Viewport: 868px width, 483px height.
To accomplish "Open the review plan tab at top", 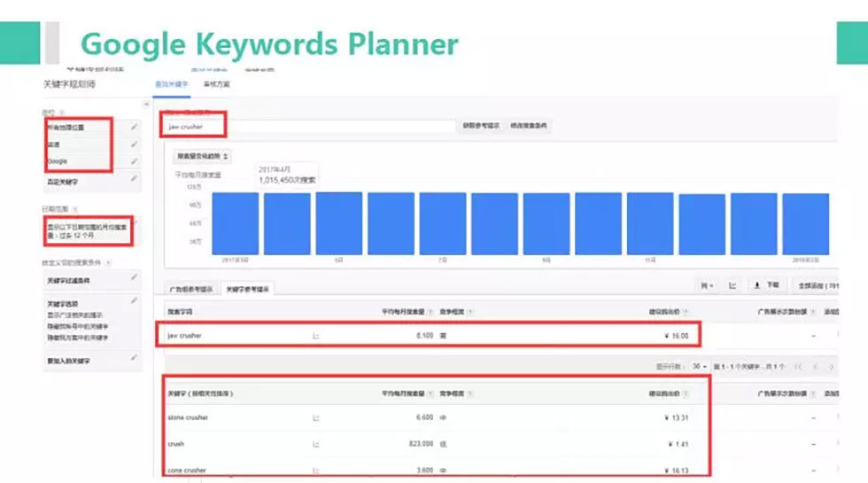I will [216, 84].
